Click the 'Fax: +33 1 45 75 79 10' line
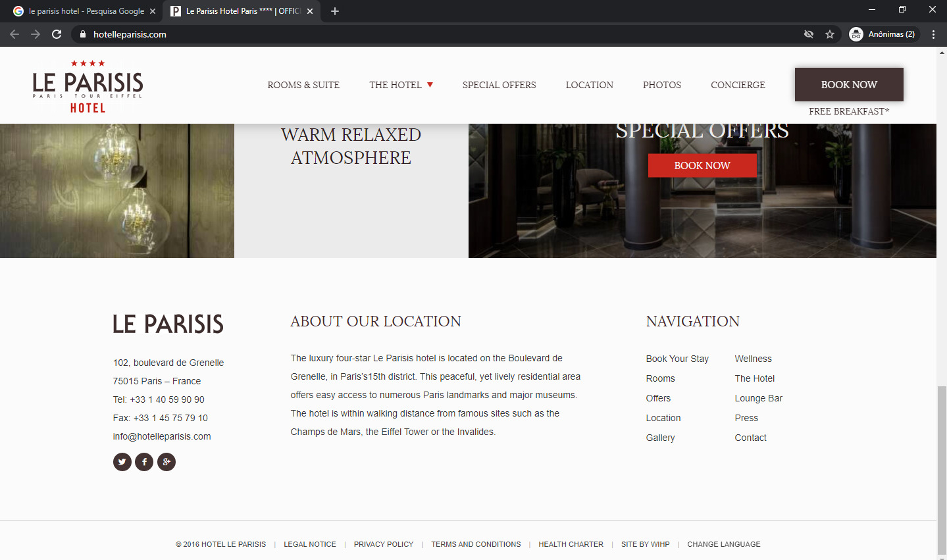947x560 pixels. [161, 418]
